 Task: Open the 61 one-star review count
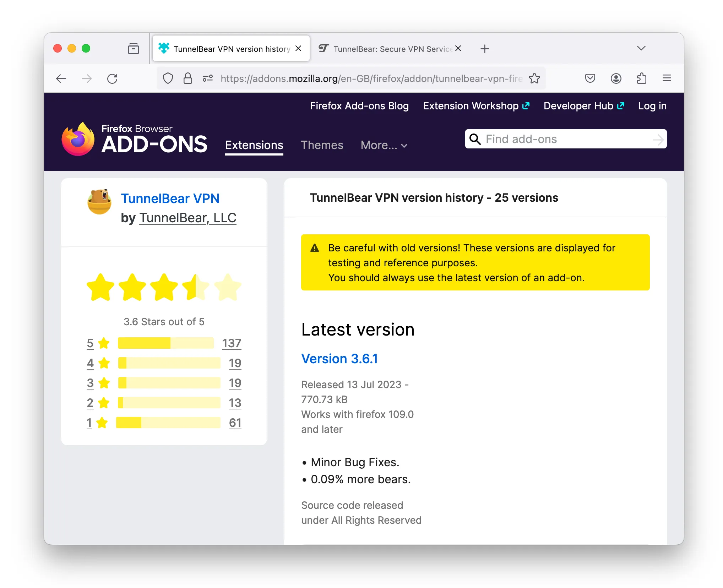click(235, 423)
